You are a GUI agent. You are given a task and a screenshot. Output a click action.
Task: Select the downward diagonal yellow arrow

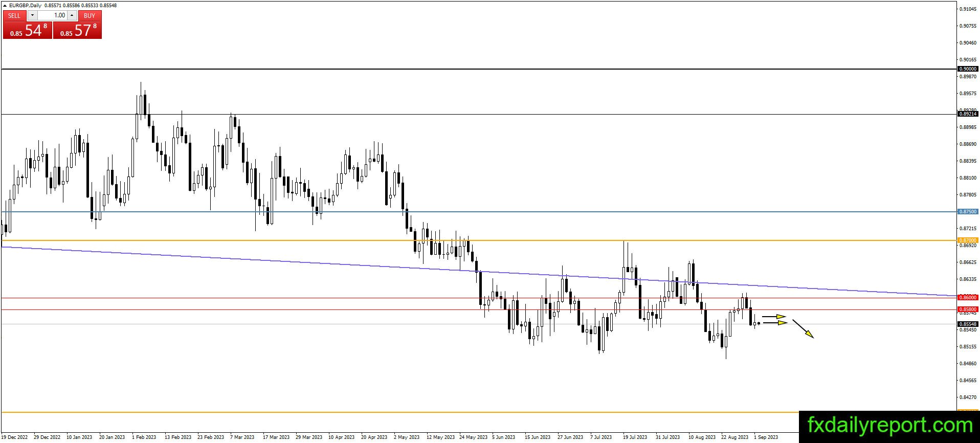coord(803,328)
